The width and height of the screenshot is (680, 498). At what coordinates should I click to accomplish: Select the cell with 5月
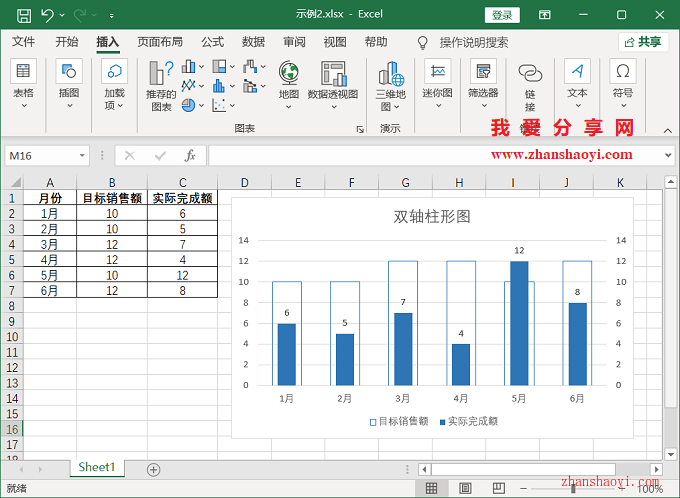click(x=50, y=275)
